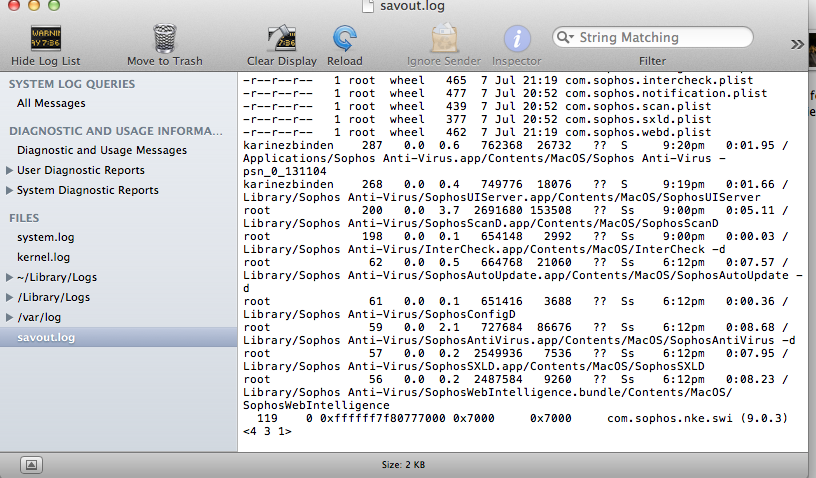The width and height of the screenshot is (816, 478).
Task: Expand System Diagnostic Reports triangle
Action: click(9, 190)
